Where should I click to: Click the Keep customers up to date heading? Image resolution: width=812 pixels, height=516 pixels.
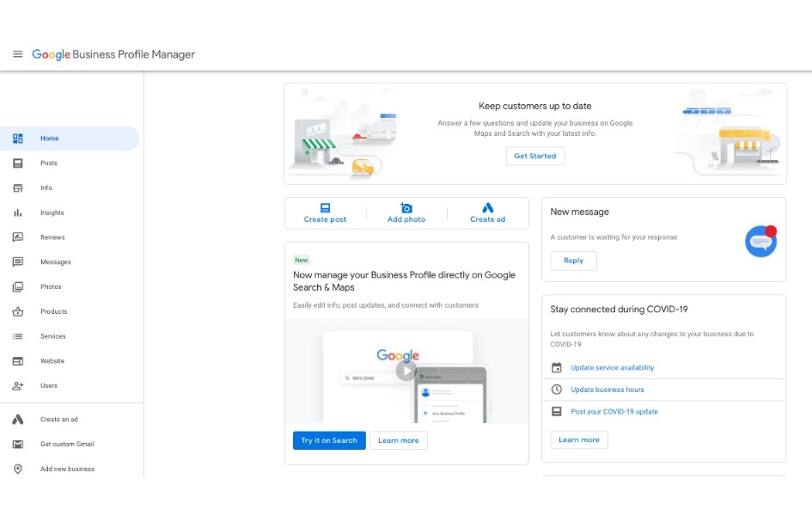535,106
